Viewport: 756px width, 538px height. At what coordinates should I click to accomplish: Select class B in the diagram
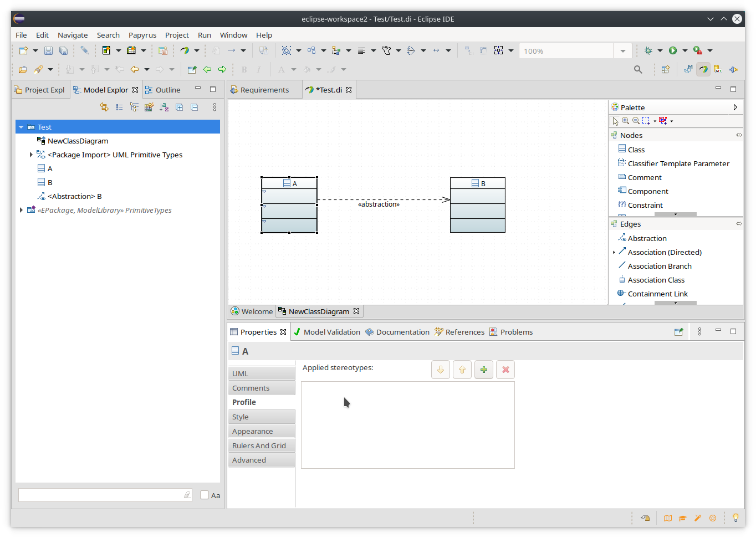click(x=478, y=204)
